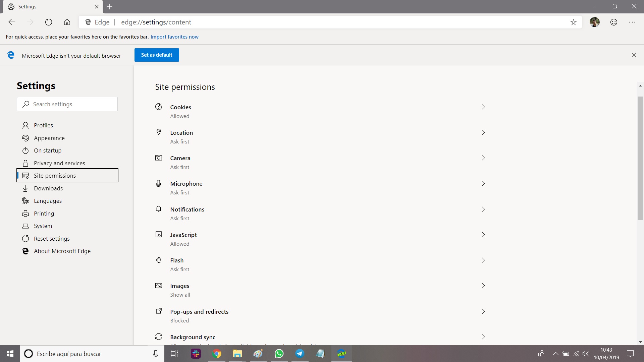Select Downloads in settings sidebar
The height and width of the screenshot is (362, 644).
tap(48, 188)
